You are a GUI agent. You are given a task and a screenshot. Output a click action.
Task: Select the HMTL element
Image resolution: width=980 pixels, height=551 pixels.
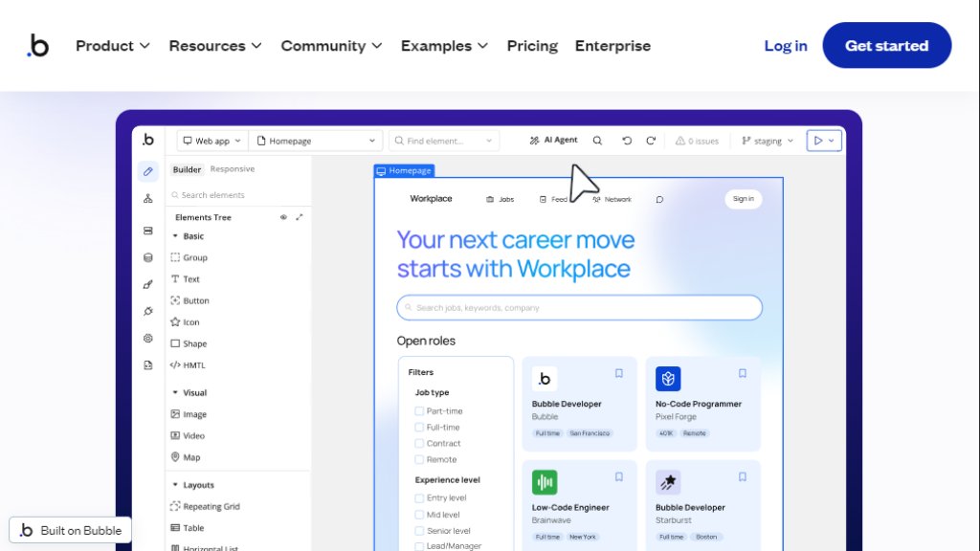188,364
